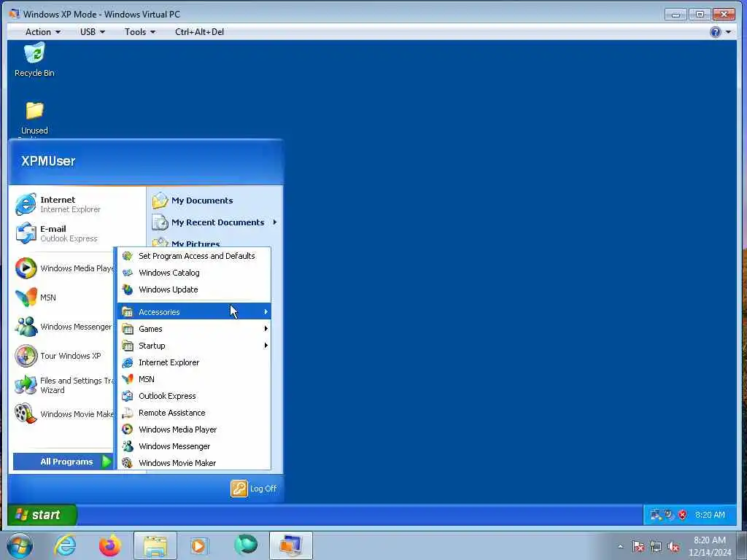Click Set Program Access and Defaults
Screen dimensions: 747x560
194,256
